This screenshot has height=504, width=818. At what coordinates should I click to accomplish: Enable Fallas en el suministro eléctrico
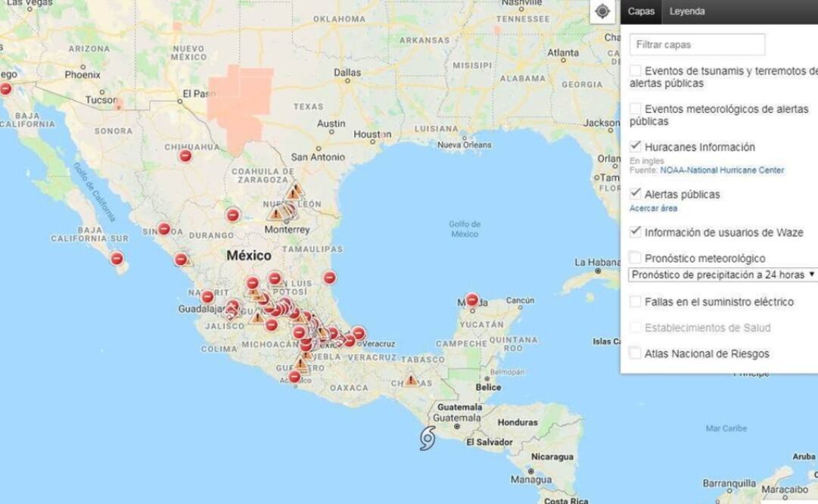[636, 302]
